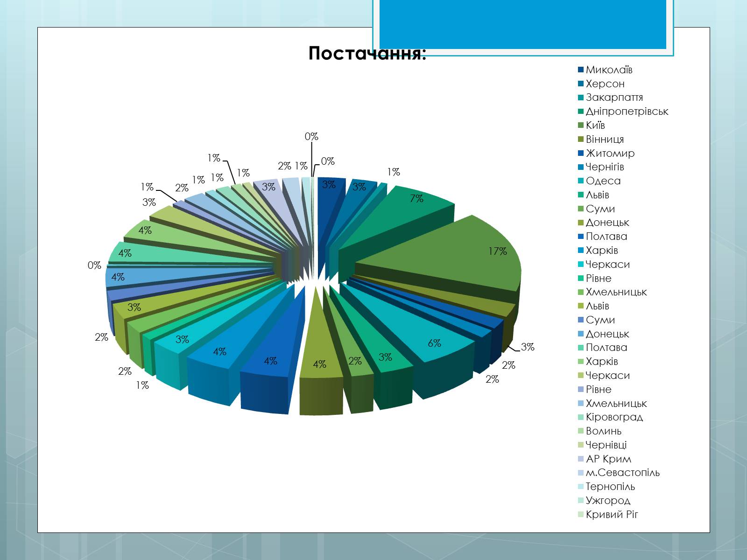Select the Кривий Ріг legend label
Screen dimensions: 747x560
(612, 515)
